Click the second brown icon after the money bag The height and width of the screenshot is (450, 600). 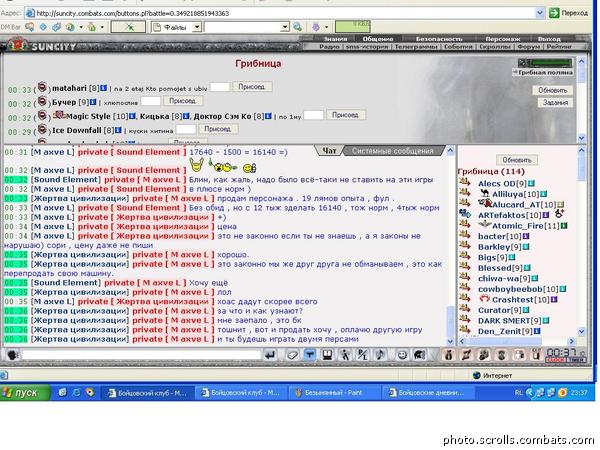click(466, 355)
